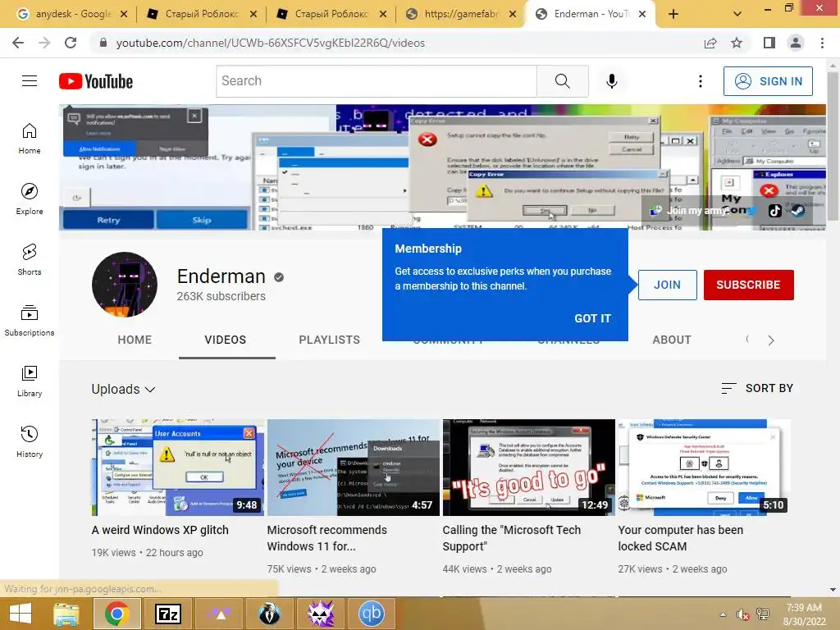Open the Windows Start menu
840x630 pixels.
coord(21,614)
